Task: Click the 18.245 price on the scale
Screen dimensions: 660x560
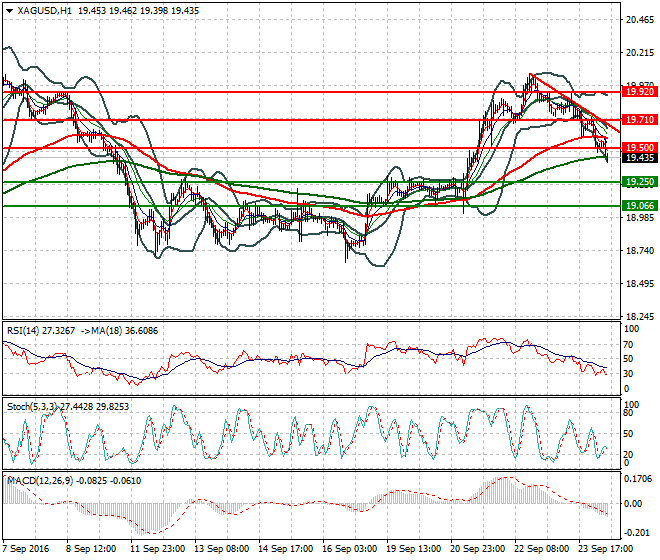Action: point(640,317)
